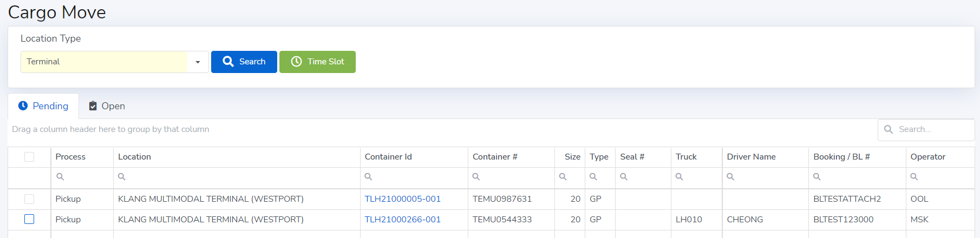980x238 pixels.
Task: Click the search icon under Container # column
Action: [x=476, y=177]
